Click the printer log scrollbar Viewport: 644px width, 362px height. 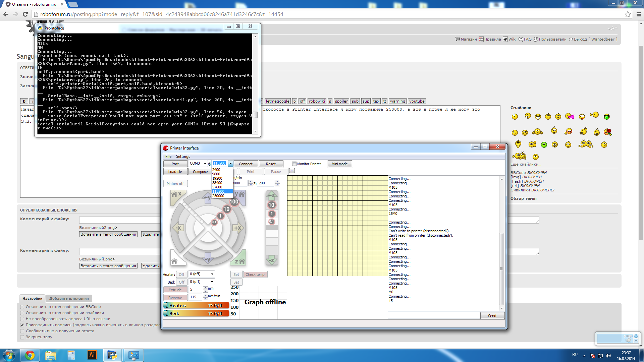501,268
